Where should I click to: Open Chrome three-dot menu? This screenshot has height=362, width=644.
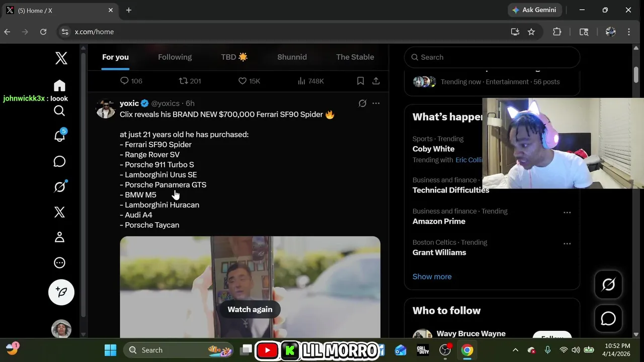coord(629,32)
